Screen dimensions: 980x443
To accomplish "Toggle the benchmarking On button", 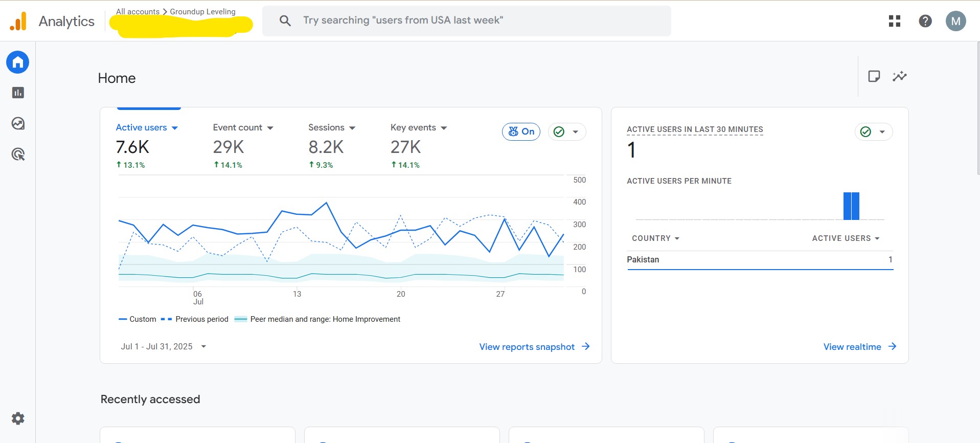I will [521, 131].
